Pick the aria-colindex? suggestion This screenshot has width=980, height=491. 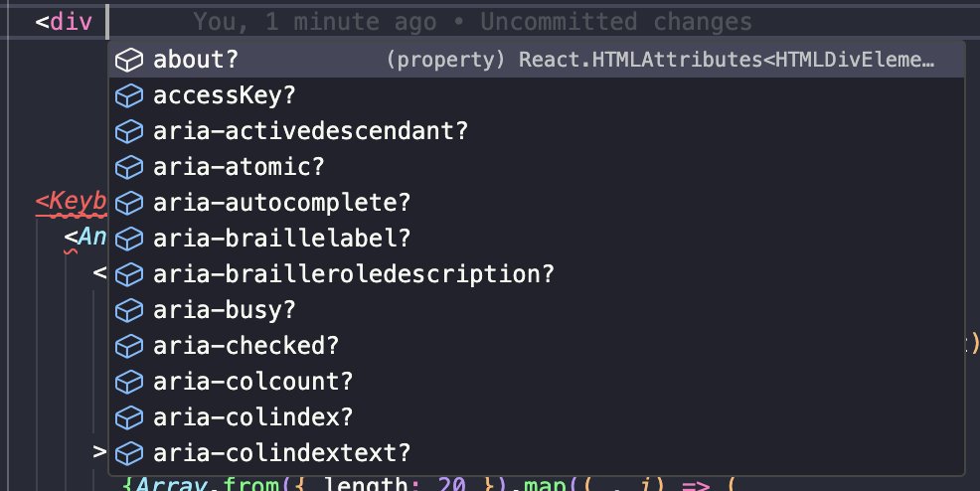(537, 417)
